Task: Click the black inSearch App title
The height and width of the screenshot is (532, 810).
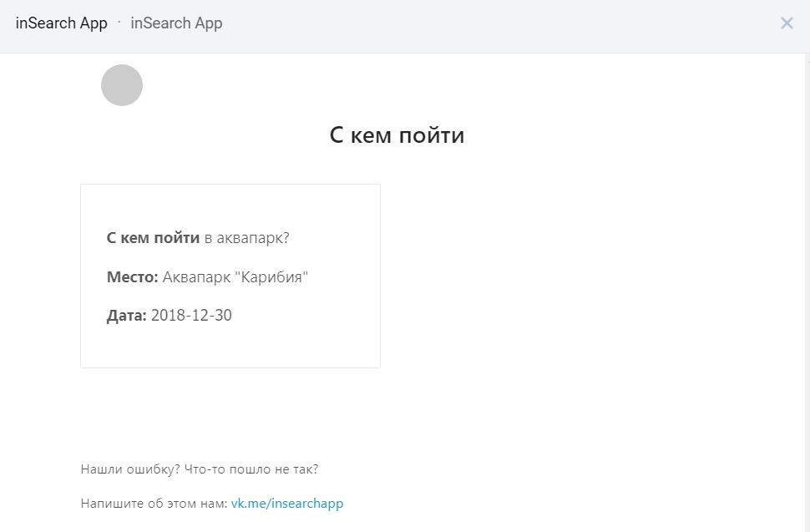Action: point(62,23)
